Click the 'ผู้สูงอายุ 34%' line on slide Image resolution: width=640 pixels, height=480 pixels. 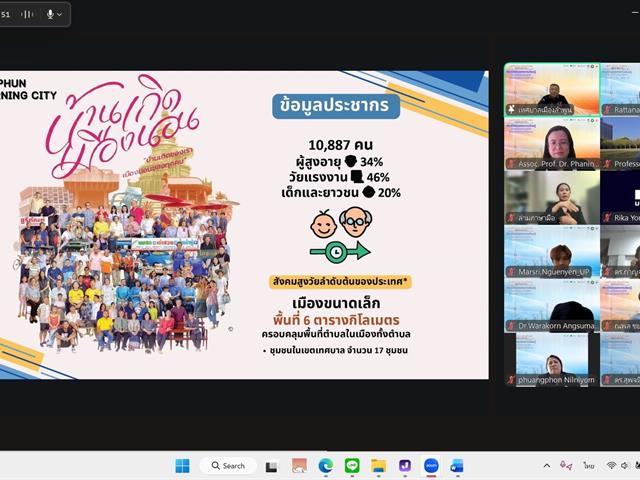(x=340, y=162)
